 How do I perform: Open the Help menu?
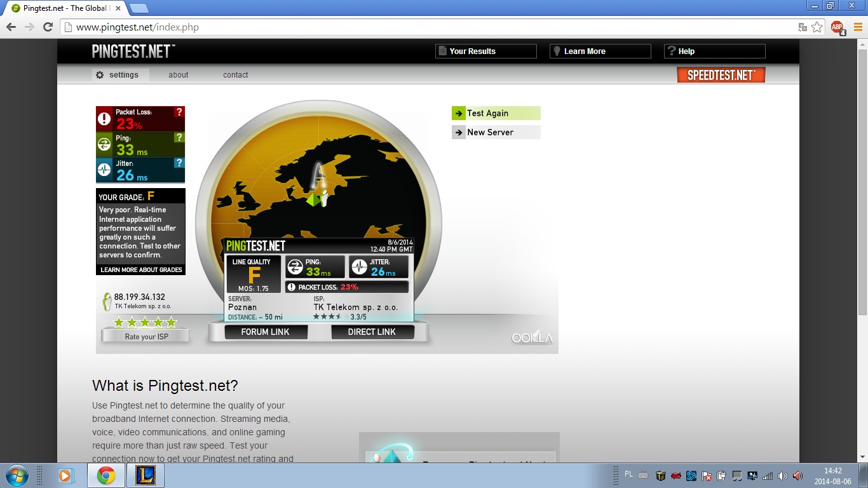pyautogui.click(x=715, y=51)
